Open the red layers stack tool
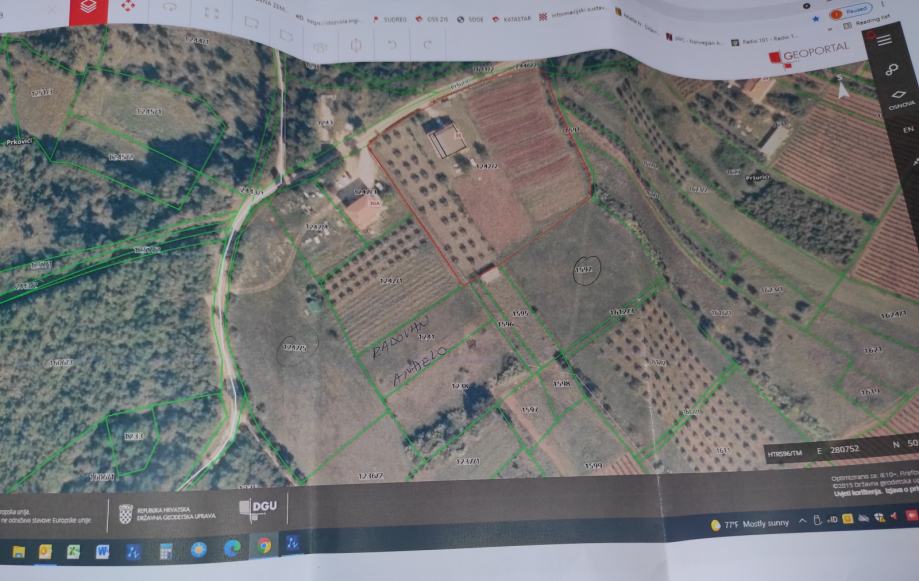Screen dimensions: 919x581 coord(89,8)
